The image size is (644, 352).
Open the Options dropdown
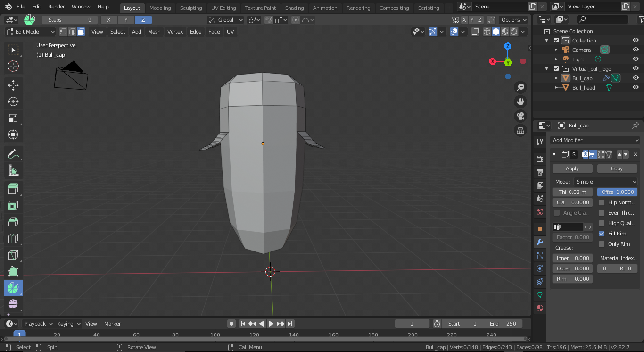coord(513,20)
